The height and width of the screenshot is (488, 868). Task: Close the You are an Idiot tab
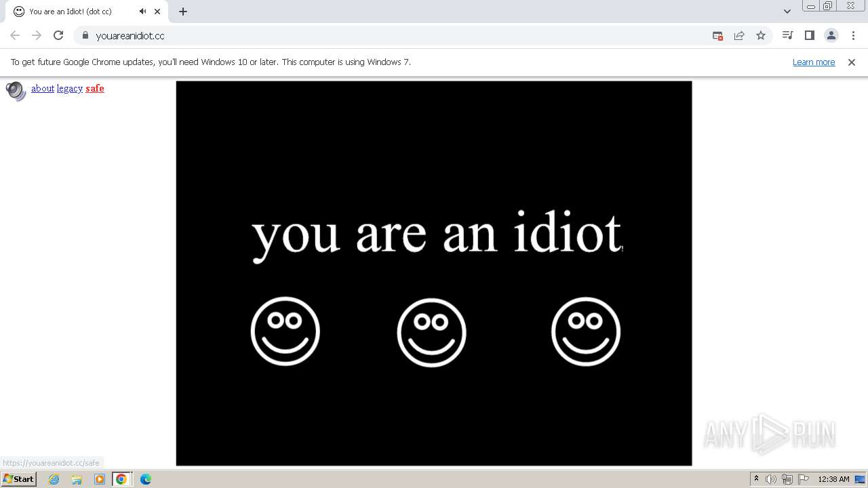tap(157, 12)
